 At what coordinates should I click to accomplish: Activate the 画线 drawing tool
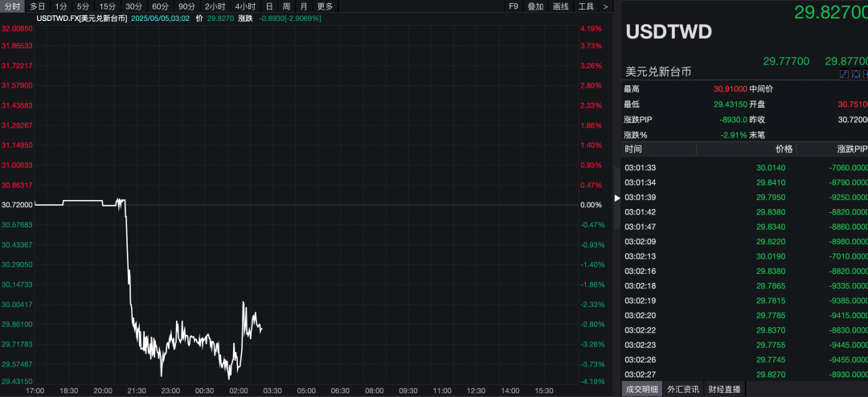point(561,6)
